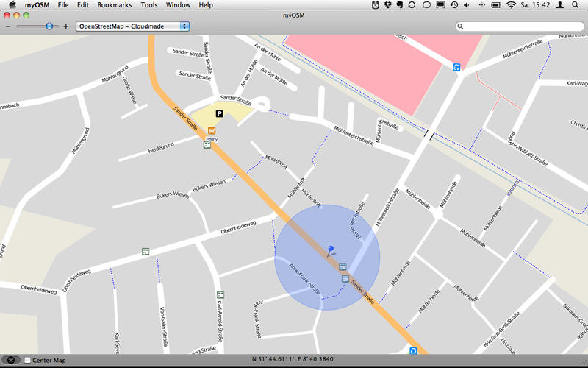
Task: Click the zoom in plus icon
Action: coord(66,26)
